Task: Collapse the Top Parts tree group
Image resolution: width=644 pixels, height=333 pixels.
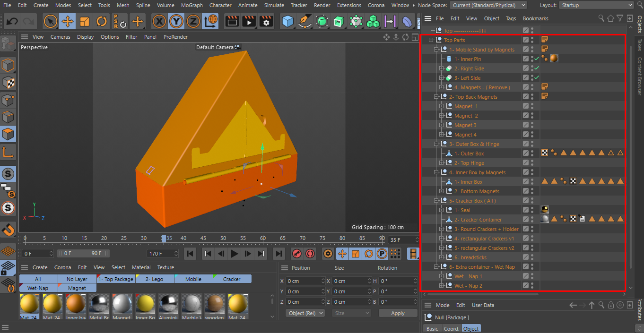Action: (431, 40)
